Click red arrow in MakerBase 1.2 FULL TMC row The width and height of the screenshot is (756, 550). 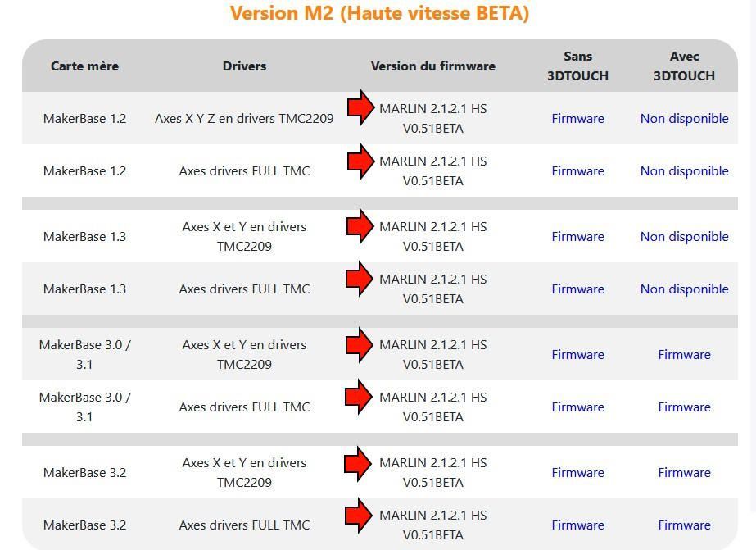tap(360, 161)
